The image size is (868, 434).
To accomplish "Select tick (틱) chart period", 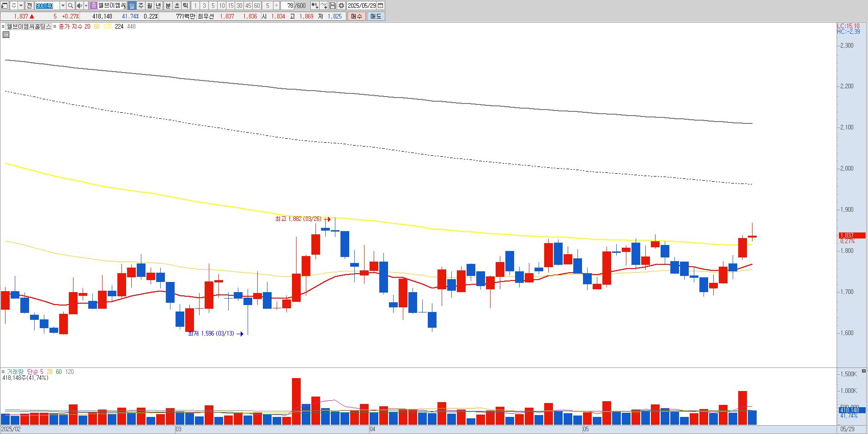I will tap(186, 6).
